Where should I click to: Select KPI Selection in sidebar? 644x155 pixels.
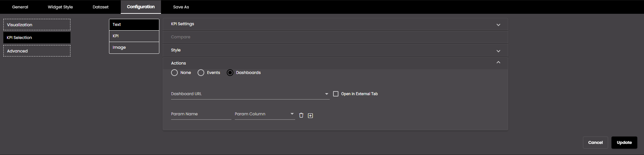(x=37, y=38)
